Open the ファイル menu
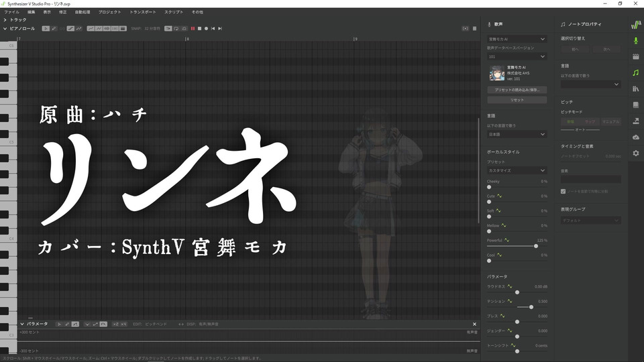 pos(11,12)
